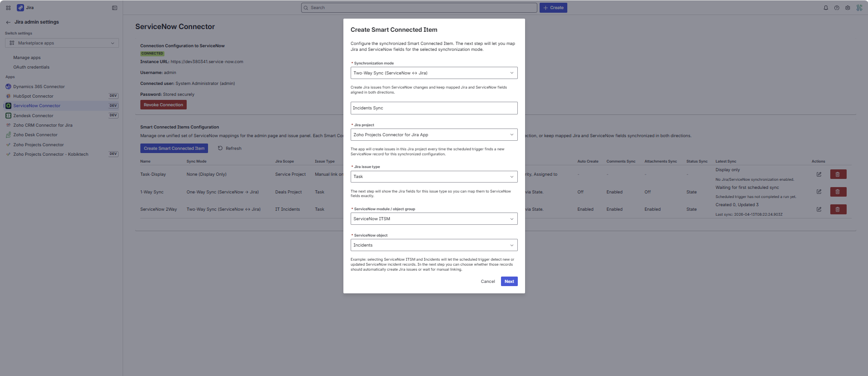
Task: Open Manage apps in sidebar
Action: click(27, 58)
